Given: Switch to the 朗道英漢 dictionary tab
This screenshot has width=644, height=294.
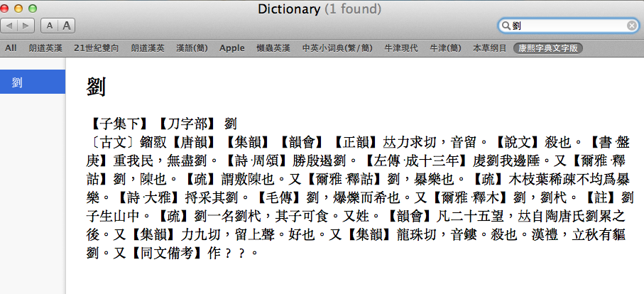Looking at the screenshot, I should click(45, 48).
